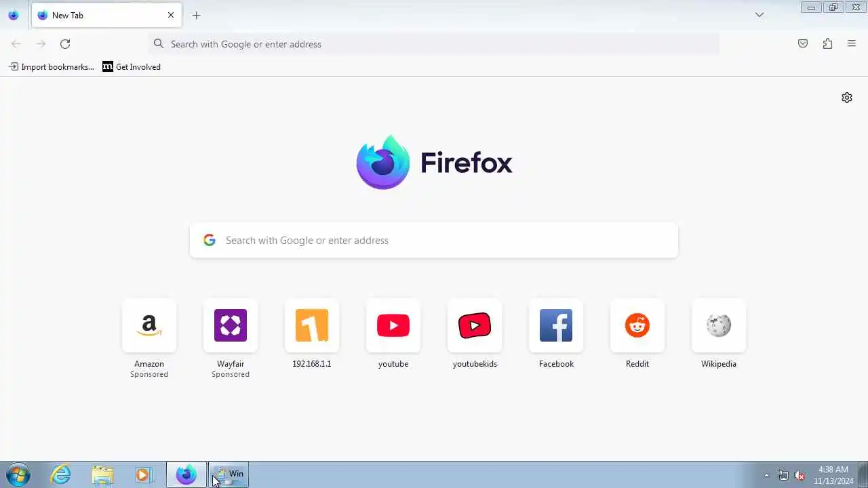868x488 pixels.
Task: Launch Internet Explorer from taskbar
Action: click(x=61, y=474)
